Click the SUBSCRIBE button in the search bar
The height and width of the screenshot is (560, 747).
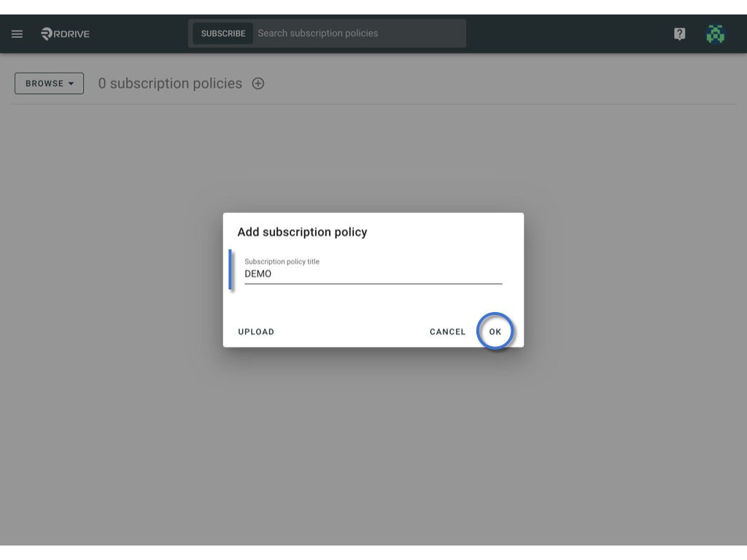(x=223, y=34)
